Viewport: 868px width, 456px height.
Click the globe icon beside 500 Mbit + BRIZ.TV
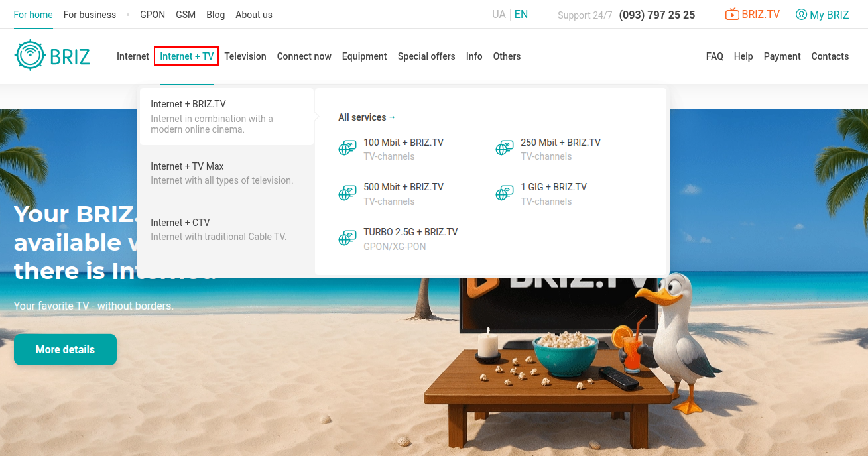(347, 194)
